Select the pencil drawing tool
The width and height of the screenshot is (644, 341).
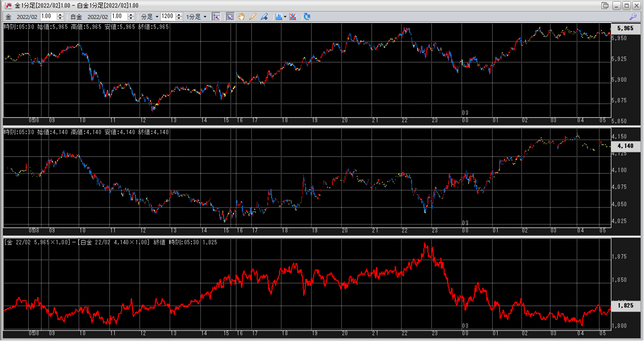253,16
